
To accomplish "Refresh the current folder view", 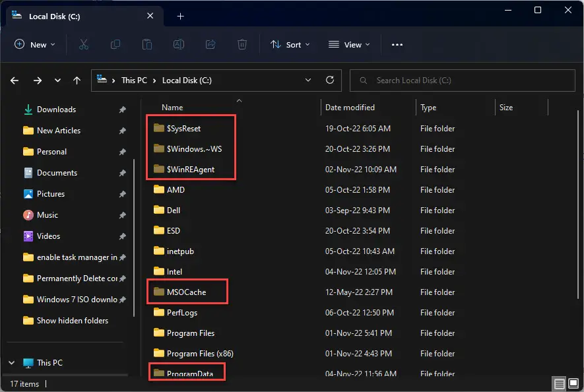I will coord(330,80).
